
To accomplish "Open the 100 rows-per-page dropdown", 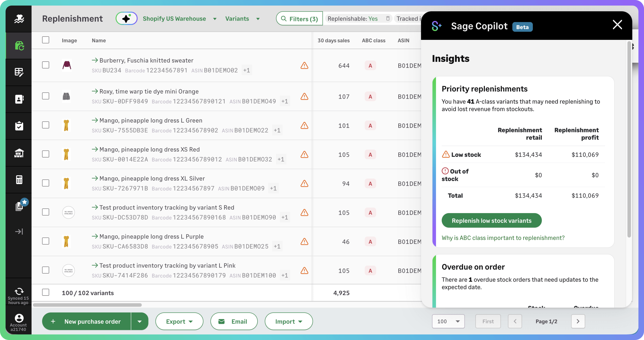I will [448, 321].
